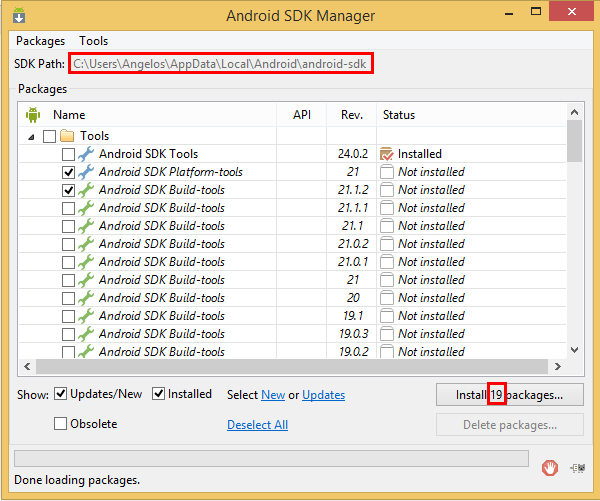
Task: Uncheck Build-tools 21.1.2 checkbox
Action: (x=68, y=190)
